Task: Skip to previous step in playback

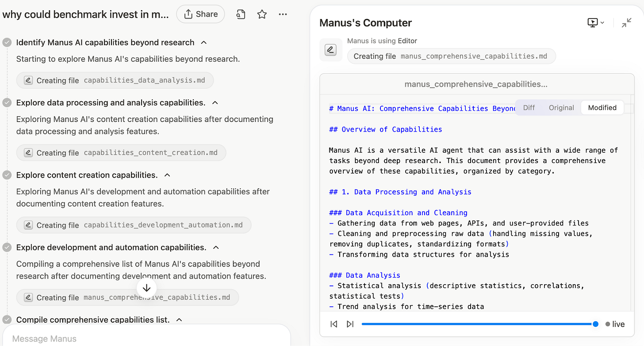Action: coord(334,324)
